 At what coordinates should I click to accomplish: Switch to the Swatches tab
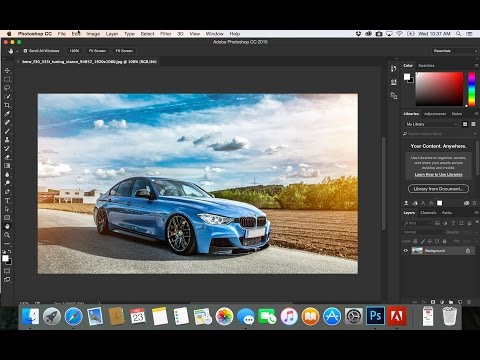(426, 66)
